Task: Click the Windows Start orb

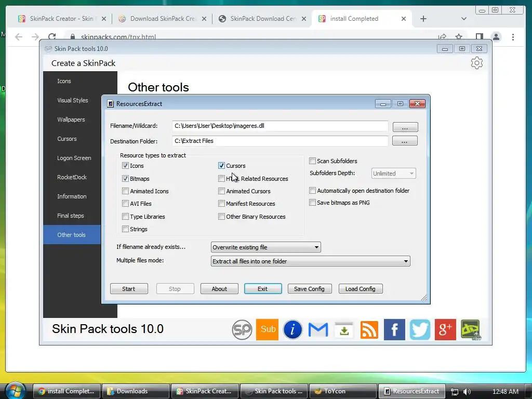Action: 15,391
